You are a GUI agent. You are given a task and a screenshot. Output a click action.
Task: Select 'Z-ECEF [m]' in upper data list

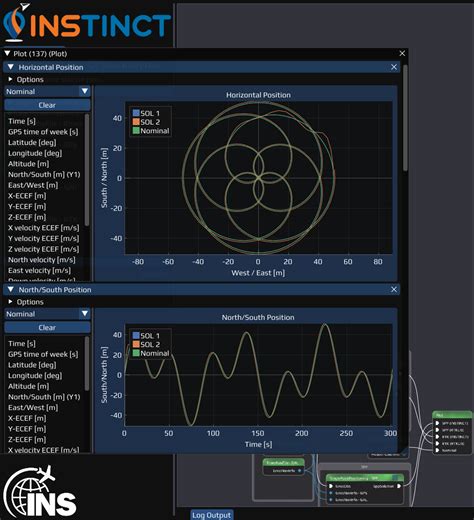pyautogui.click(x=27, y=217)
